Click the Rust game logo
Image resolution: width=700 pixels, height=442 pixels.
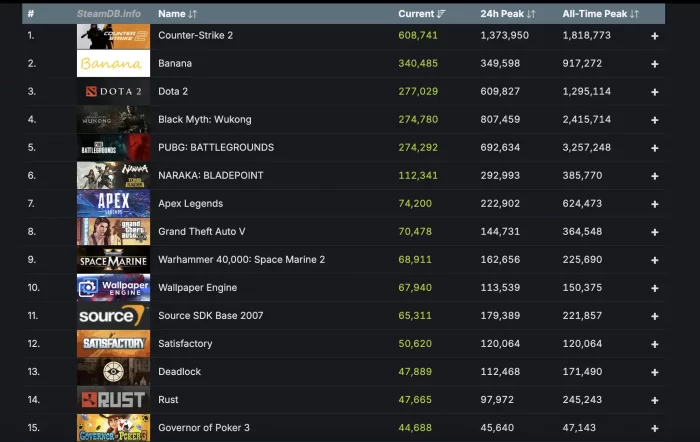tap(113, 400)
